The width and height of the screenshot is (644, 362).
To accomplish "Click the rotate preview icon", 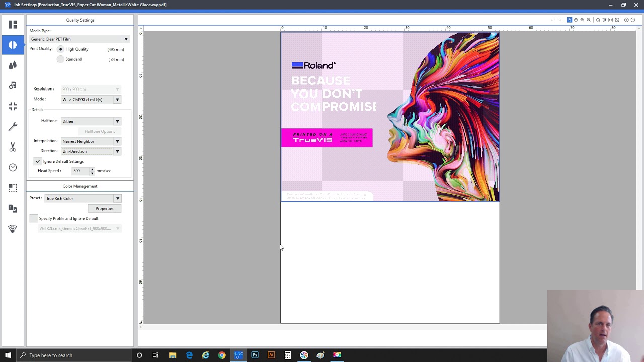I will click(598, 20).
